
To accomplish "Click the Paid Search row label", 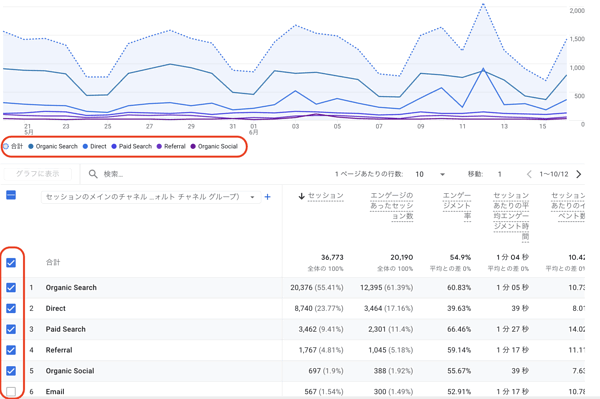I will point(65,329).
